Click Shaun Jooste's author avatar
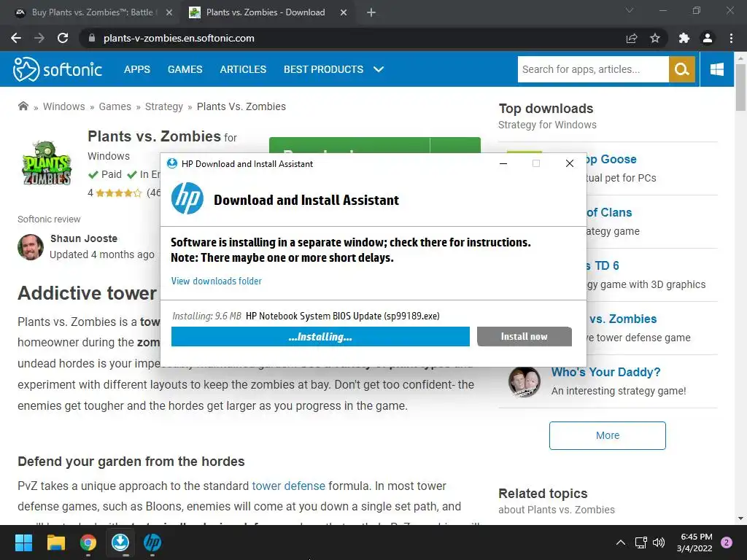The image size is (747, 560). click(x=31, y=246)
